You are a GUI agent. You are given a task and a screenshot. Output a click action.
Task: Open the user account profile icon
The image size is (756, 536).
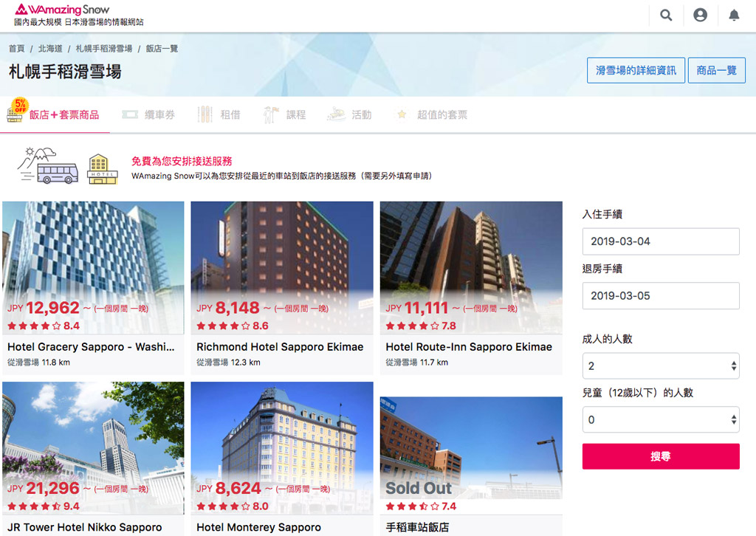click(x=700, y=16)
